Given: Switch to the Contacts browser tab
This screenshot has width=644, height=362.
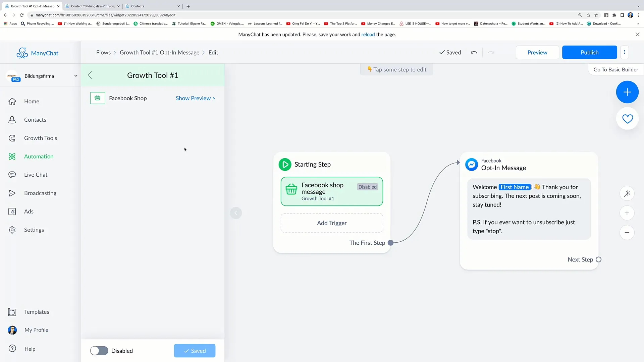Looking at the screenshot, I should coord(153,6).
